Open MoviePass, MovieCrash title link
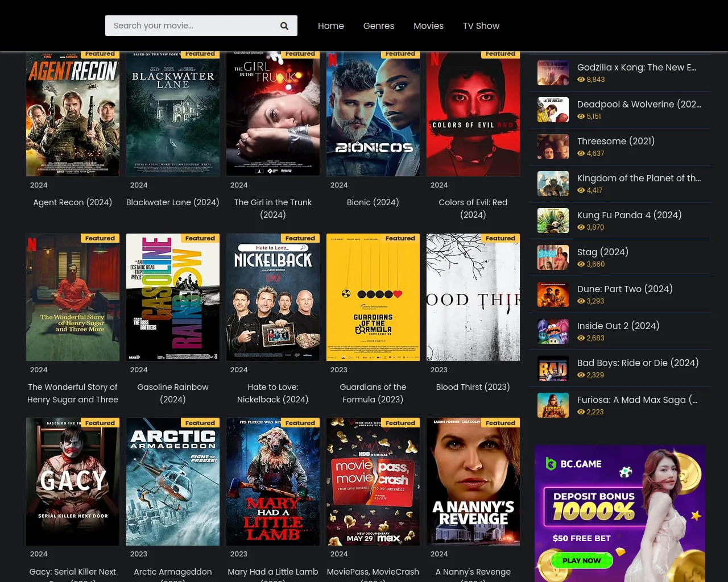 tap(373, 572)
